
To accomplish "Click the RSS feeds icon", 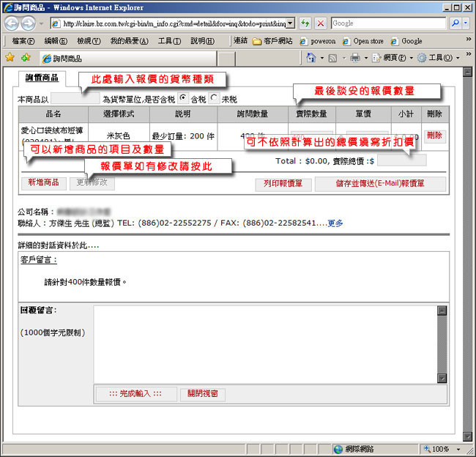I will (x=332, y=58).
